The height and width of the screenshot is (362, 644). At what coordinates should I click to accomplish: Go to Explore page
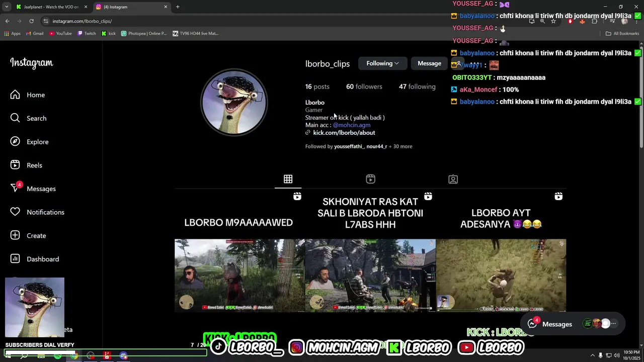[x=30, y=142]
